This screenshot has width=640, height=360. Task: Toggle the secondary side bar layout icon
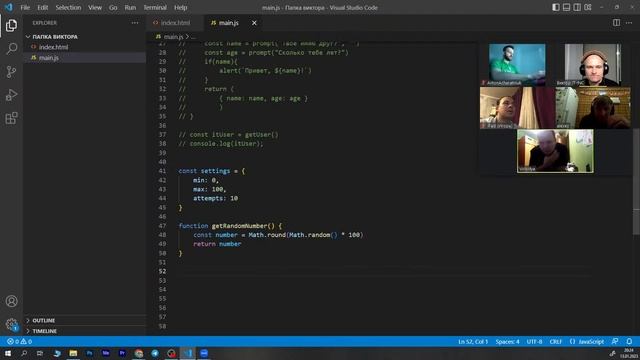[x=577, y=7]
